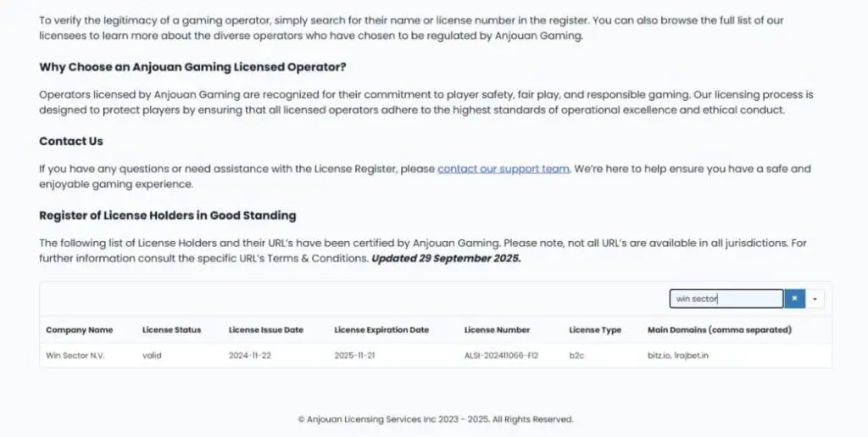
Task: Click the License Number column header
Action: point(497,329)
